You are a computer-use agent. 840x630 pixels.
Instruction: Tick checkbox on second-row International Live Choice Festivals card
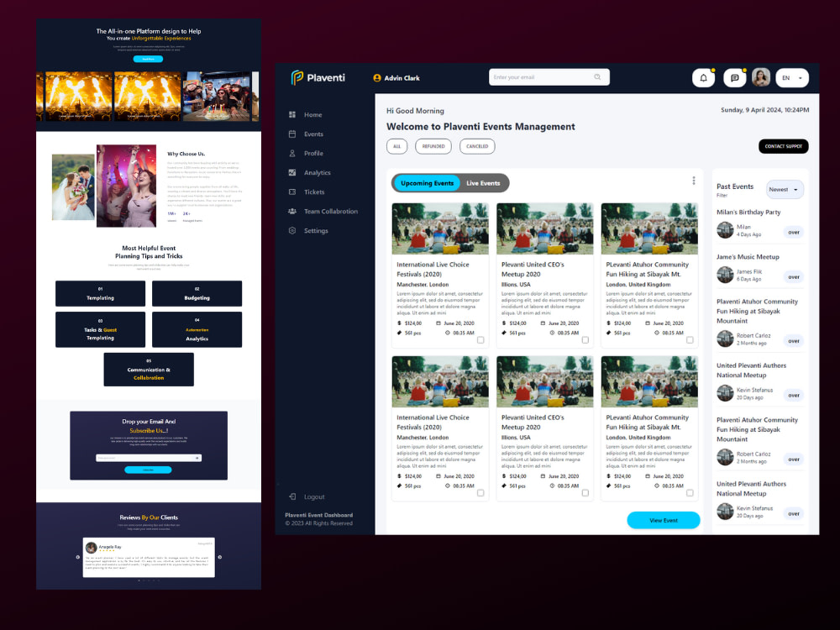point(480,493)
